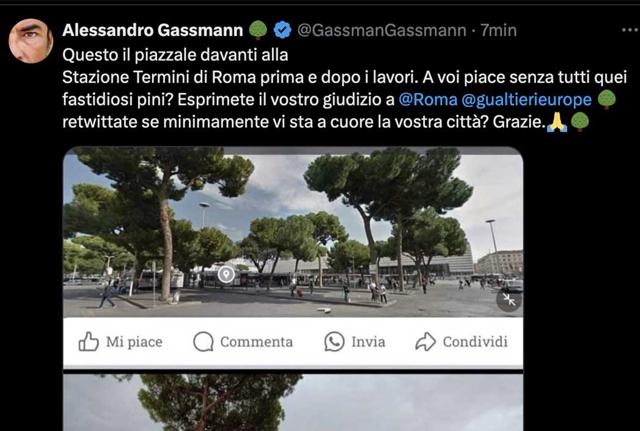Open the tweet's three-dot more menu
This screenshot has height=431, width=640.
630,30
